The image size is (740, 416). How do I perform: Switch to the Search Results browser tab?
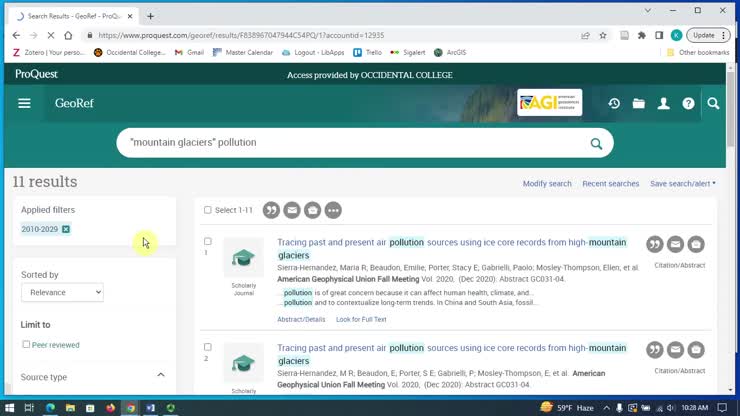pos(74,16)
